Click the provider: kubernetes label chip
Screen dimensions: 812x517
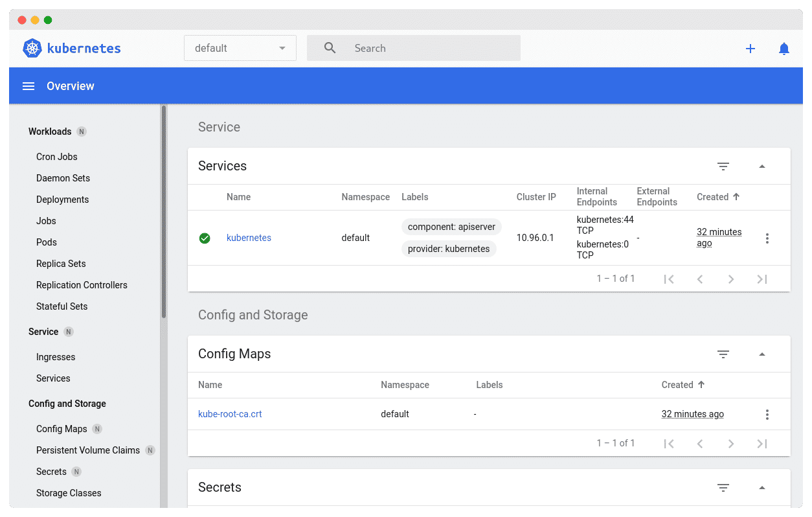tap(449, 249)
